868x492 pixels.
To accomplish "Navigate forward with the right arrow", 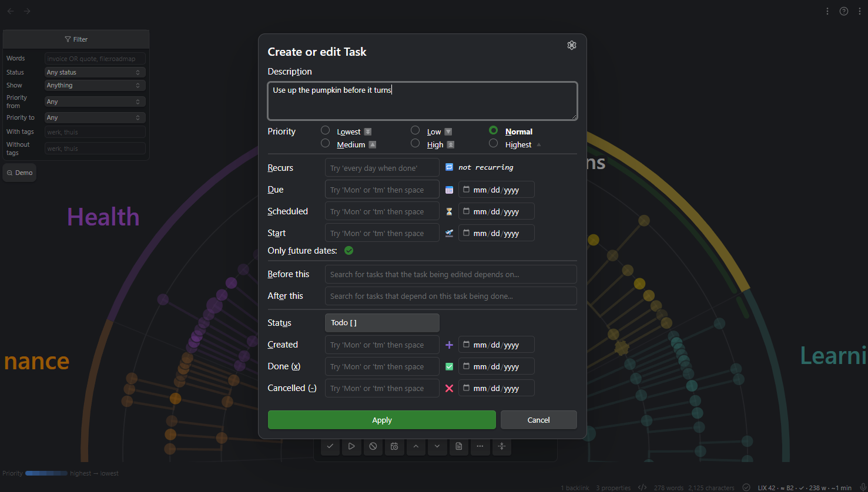I will [x=27, y=11].
